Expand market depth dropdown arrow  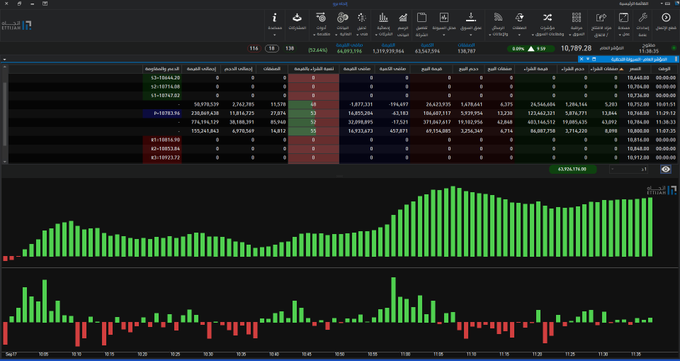(471, 34)
